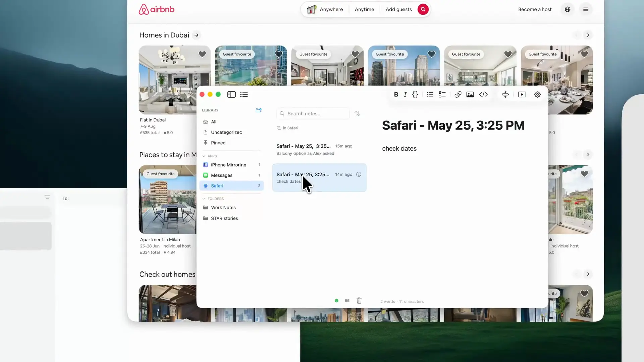The height and width of the screenshot is (362, 644).
Task: Favourite the Flat in Dubai listing
Action: (x=202, y=54)
